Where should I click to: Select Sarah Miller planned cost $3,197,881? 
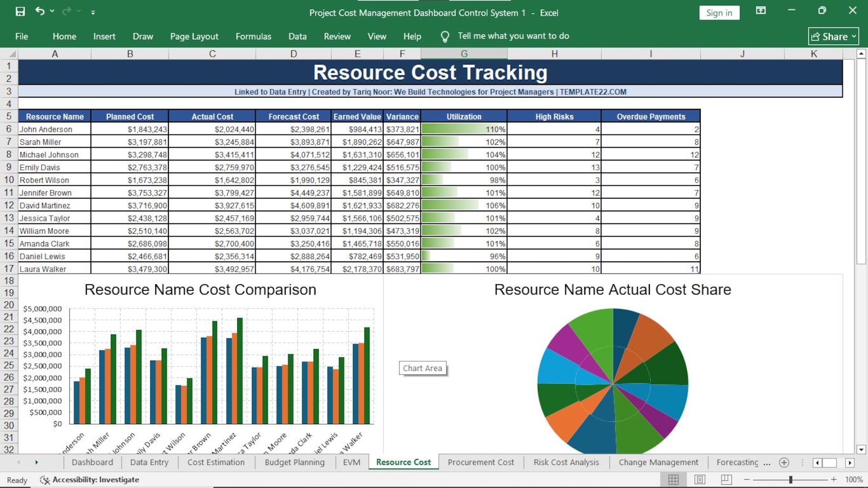click(130, 142)
